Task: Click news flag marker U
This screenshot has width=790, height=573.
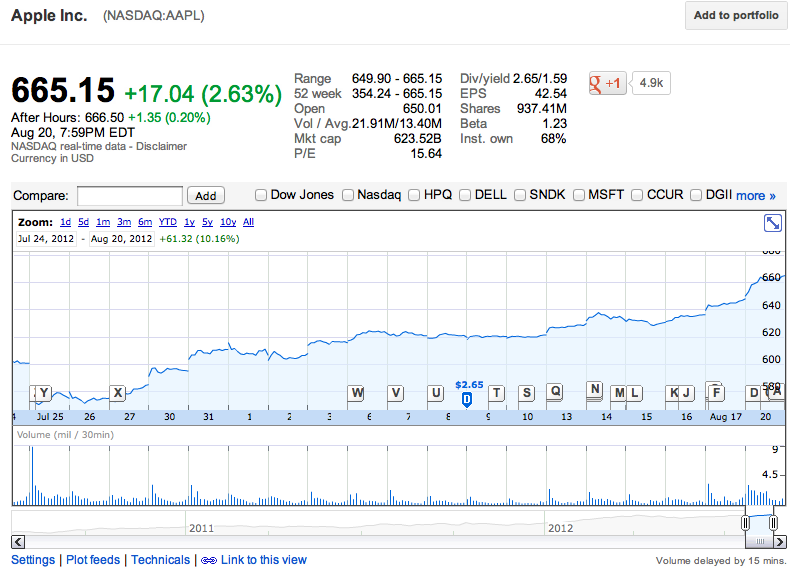Action: coord(435,392)
